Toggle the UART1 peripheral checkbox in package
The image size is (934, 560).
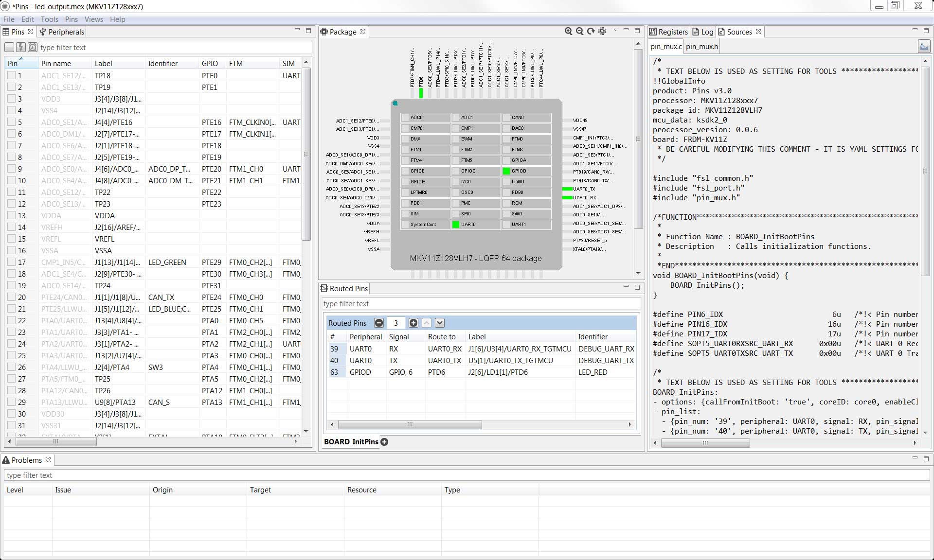[x=506, y=225]
